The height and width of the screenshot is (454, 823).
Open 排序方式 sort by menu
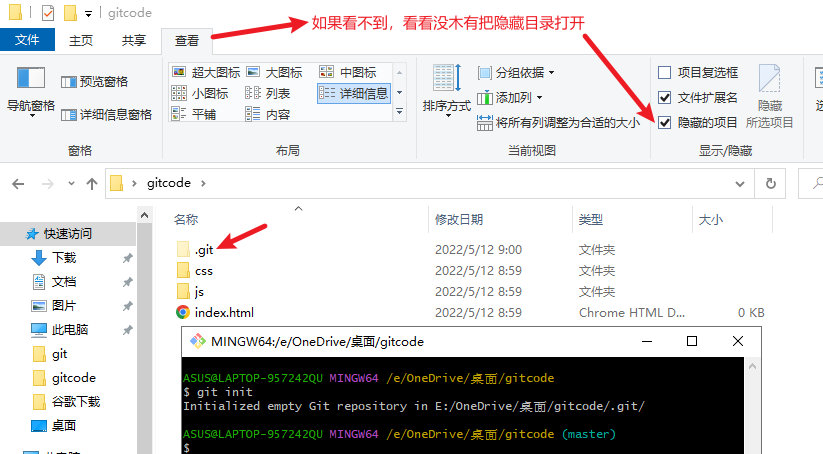point(447,89)
